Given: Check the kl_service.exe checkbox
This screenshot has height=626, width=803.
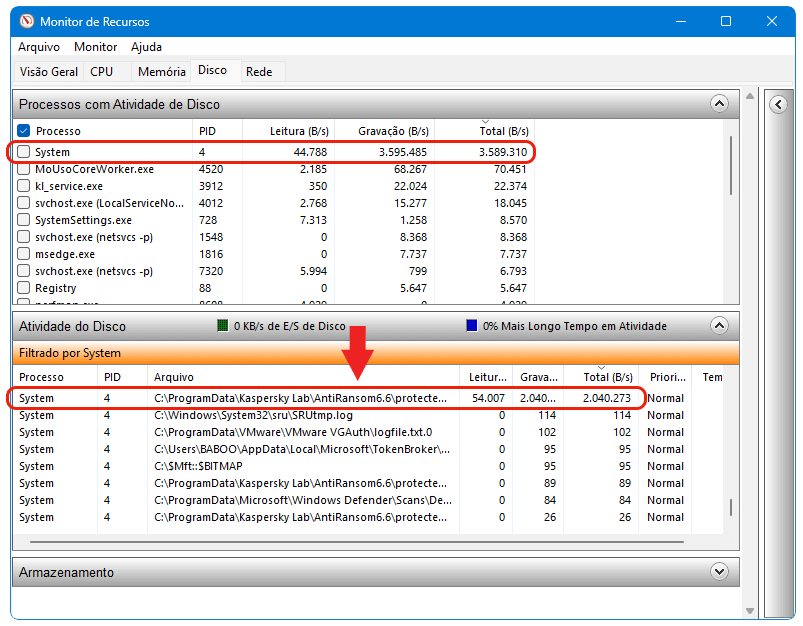Looking at the screenshot, I should pos(22,186).
